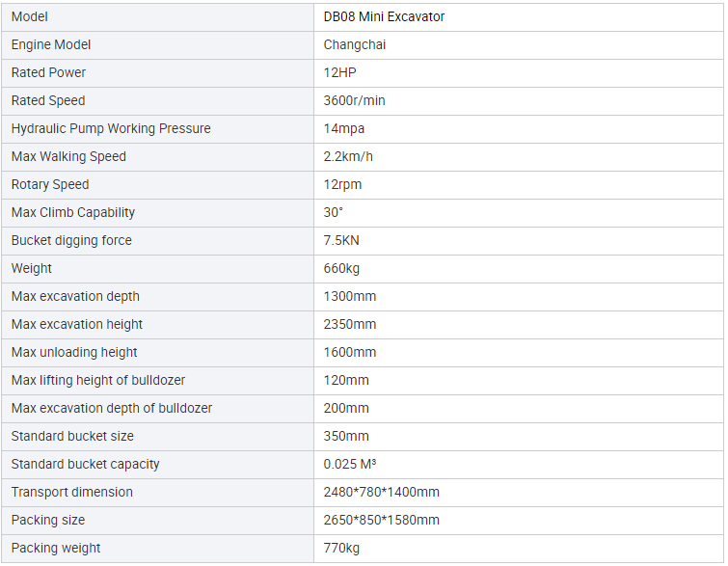The image size is (728, 566).
Task: Select the '770kg' packing weight value
Action: point(341,549)
